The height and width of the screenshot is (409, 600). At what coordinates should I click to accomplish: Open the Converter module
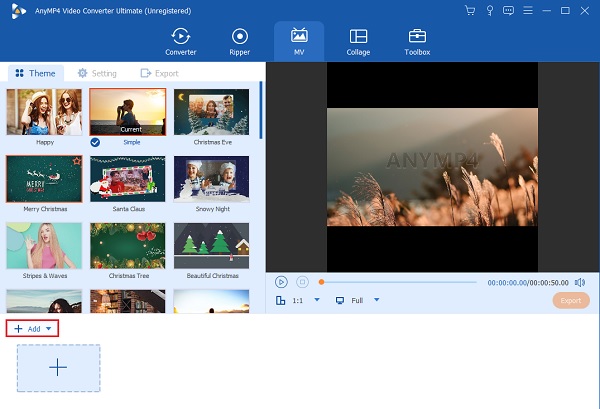click(181, 42)
